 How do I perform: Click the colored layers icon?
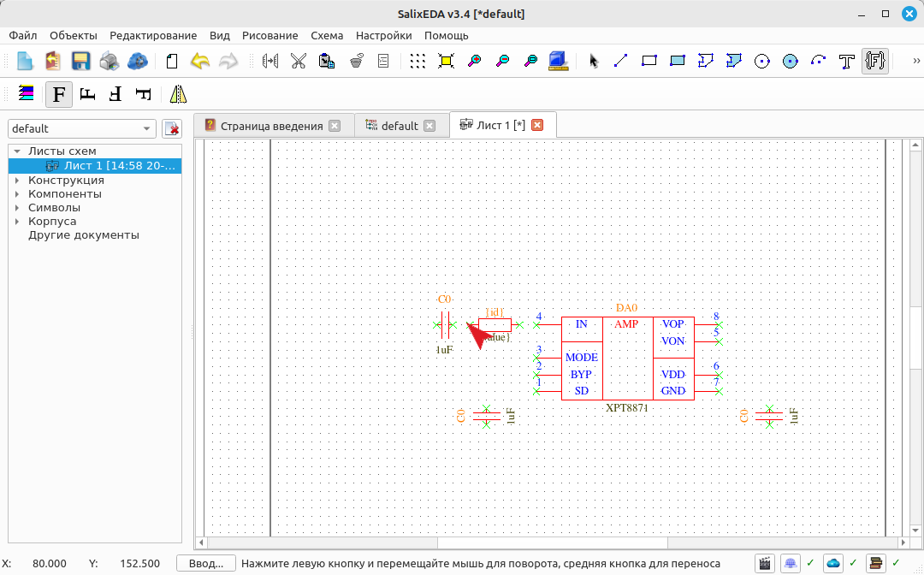(26, 93)
